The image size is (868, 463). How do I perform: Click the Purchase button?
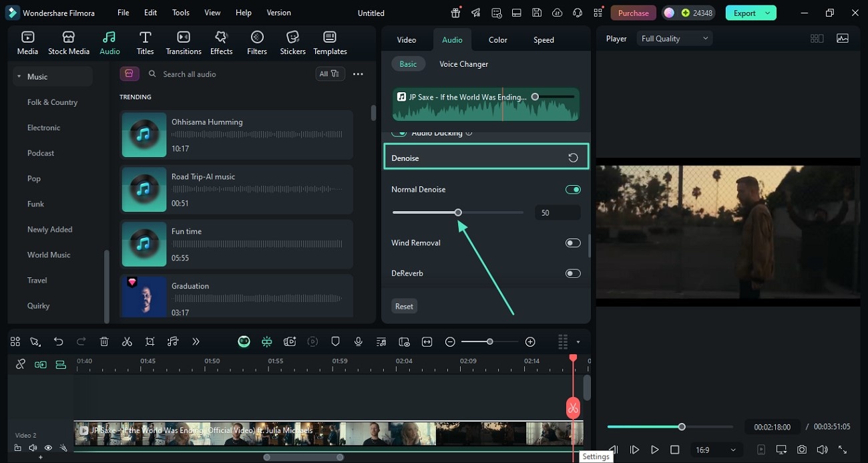tap(633, 13)
